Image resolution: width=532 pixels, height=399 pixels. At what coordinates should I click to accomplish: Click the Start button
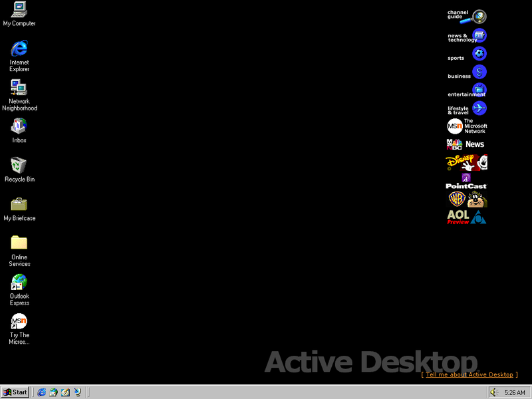click(15, 392)
